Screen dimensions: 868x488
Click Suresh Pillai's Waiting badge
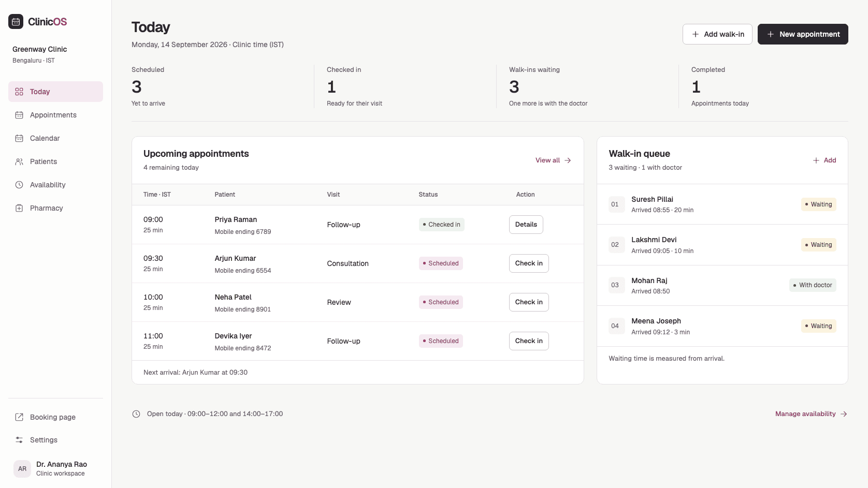[x=819, y=204]
